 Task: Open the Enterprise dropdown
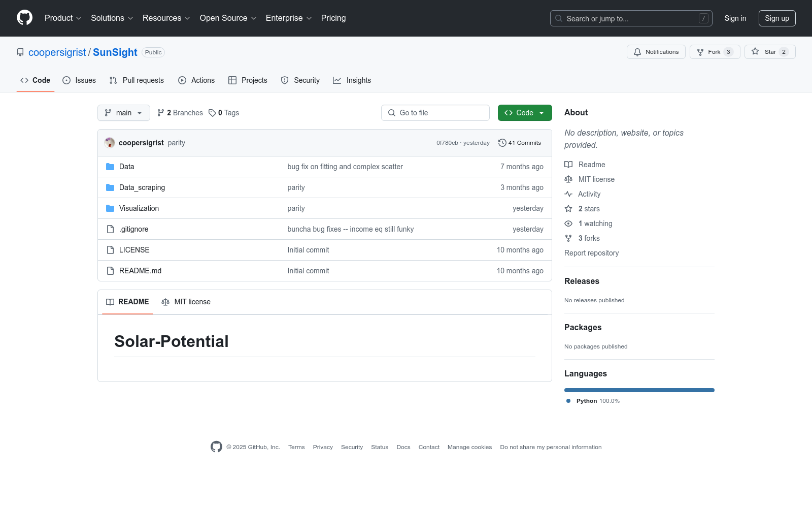click(289, 18)
